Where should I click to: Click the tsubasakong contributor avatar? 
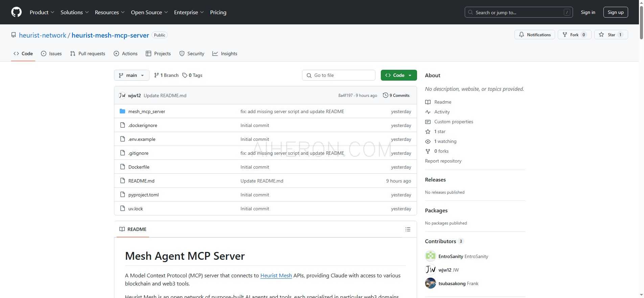click(x=431, y=283)
